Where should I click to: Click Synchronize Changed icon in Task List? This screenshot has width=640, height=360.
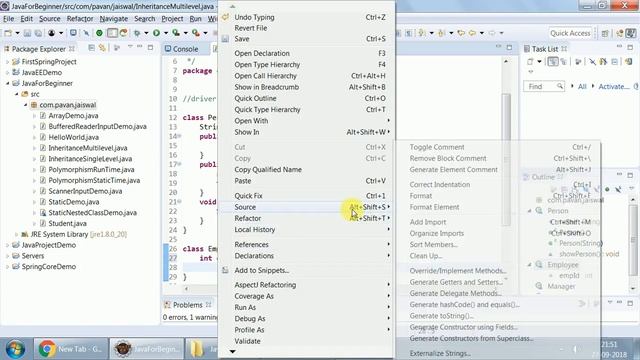pos(629,62)
